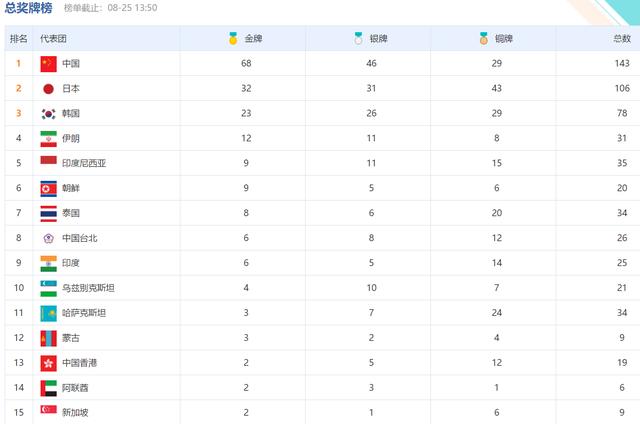Click the Kazakhstan flag icon

49,313
